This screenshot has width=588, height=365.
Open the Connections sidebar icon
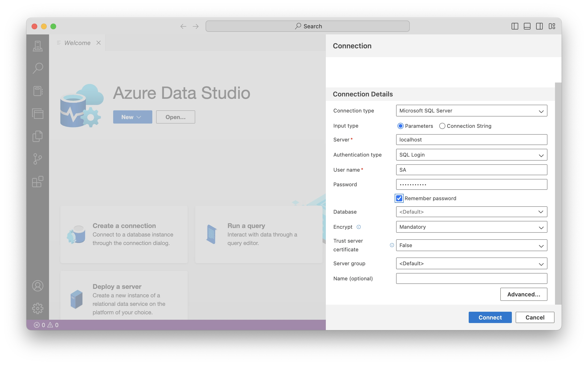coord(38,46)
